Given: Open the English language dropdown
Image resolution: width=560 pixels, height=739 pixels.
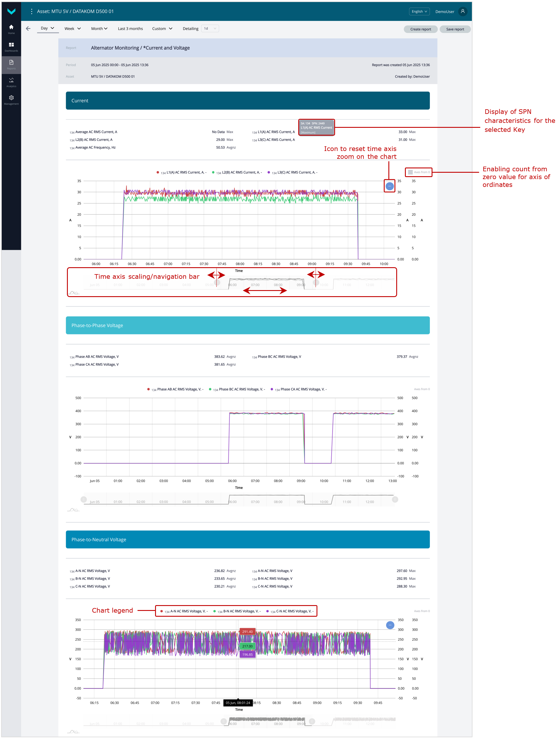Looking at the screenshot, I should [419, 11].
